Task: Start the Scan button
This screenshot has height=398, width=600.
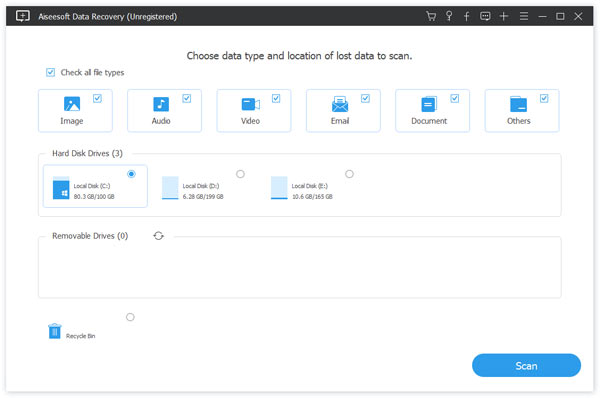Action: [526, 365]
